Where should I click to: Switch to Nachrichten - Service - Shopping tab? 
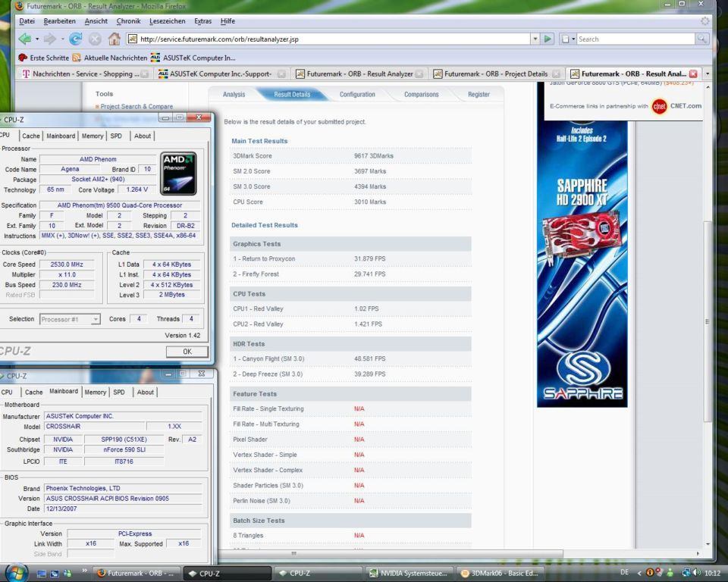click(85, 74)
